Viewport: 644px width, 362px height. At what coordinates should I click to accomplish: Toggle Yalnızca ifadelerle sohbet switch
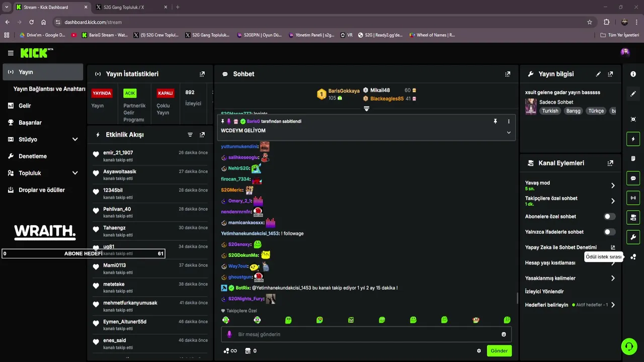coord(609,232)
